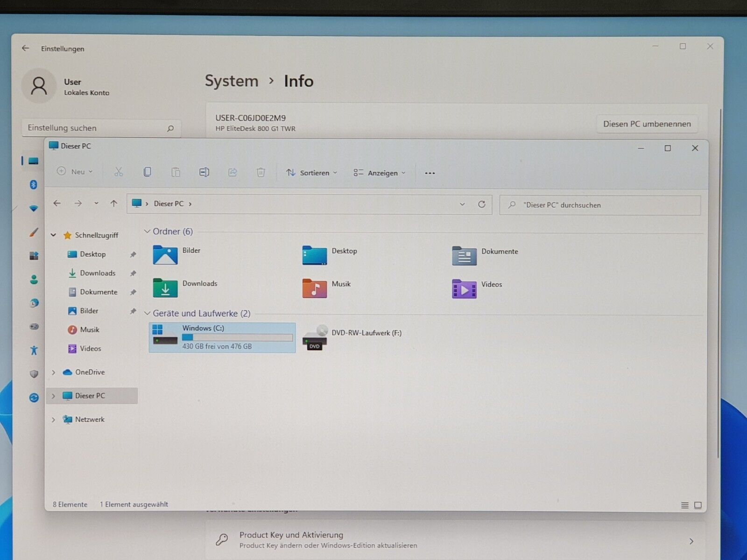The width and height of the screenshot is (747, 560).
Task: Switch to details list view in status bar
Action: coord(684,505)
